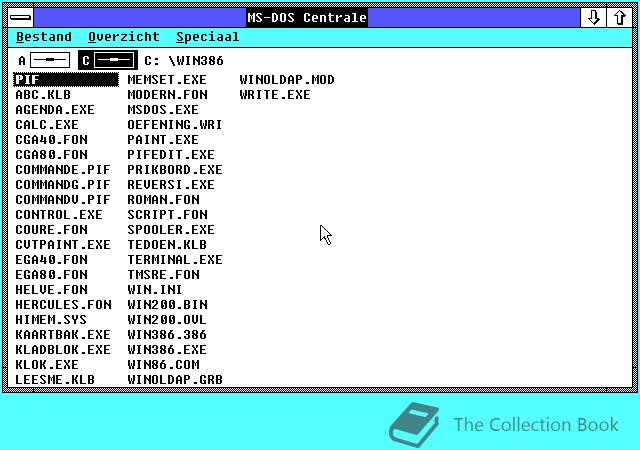Select file TERMINAL.EXE
Image resolution: width=640 pixels, height=450 pixels.
175,260
